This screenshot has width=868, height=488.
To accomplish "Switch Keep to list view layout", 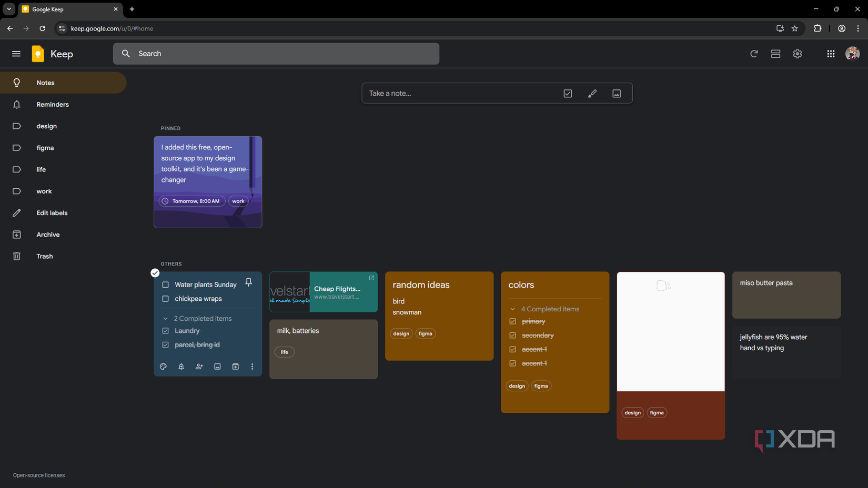I will pos(775,54).
